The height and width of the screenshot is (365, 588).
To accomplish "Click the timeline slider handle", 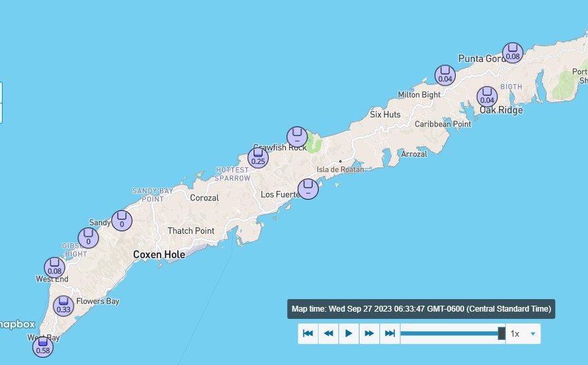I will pos(501,333).
